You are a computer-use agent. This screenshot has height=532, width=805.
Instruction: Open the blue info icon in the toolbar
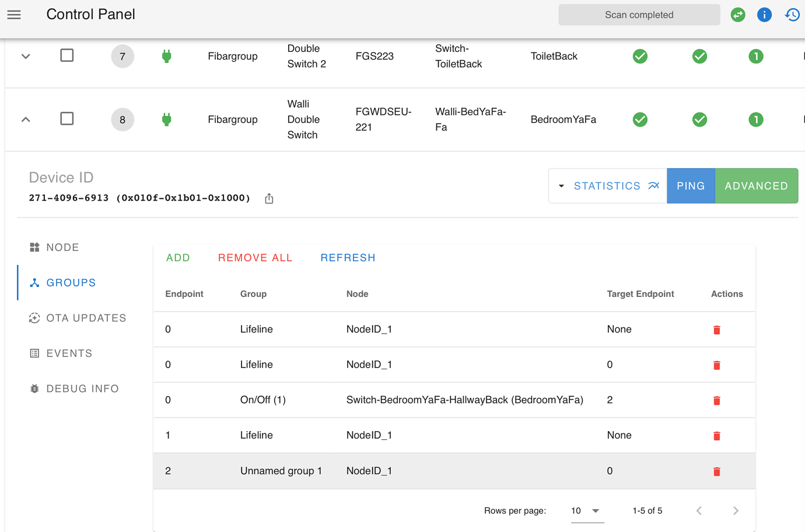[764, 15]
